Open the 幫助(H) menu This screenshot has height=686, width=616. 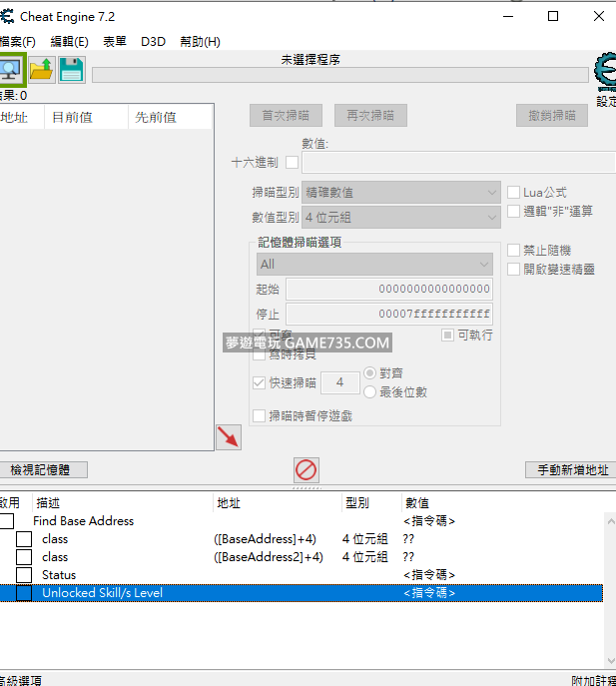pyautogui.click(x=200, y=42)
